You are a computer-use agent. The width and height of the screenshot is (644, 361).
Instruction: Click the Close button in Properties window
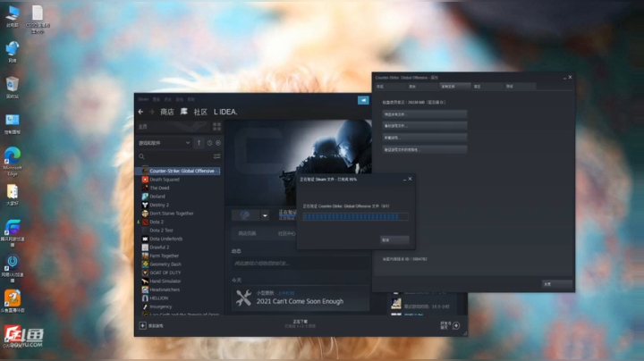pos(557,284)
